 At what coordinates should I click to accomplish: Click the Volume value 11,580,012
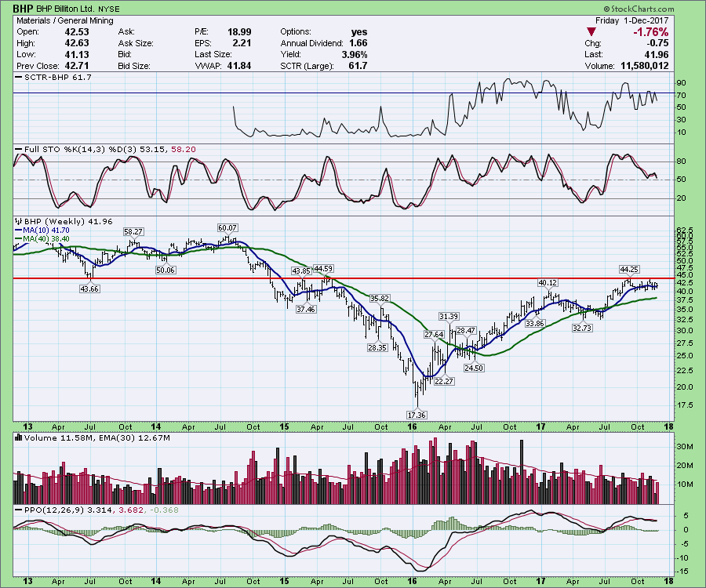pyautogui.click(x=644, y=66)
